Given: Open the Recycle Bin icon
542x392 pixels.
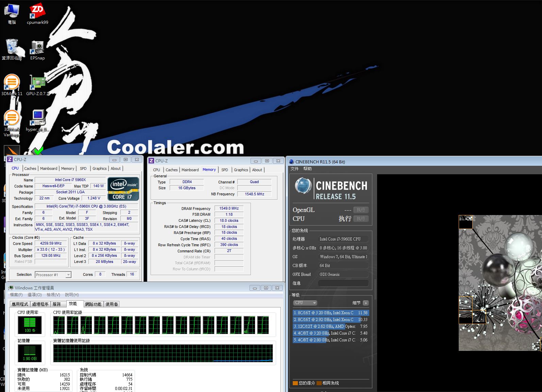Looking at the screenshot, I should (x=12, y=49).
